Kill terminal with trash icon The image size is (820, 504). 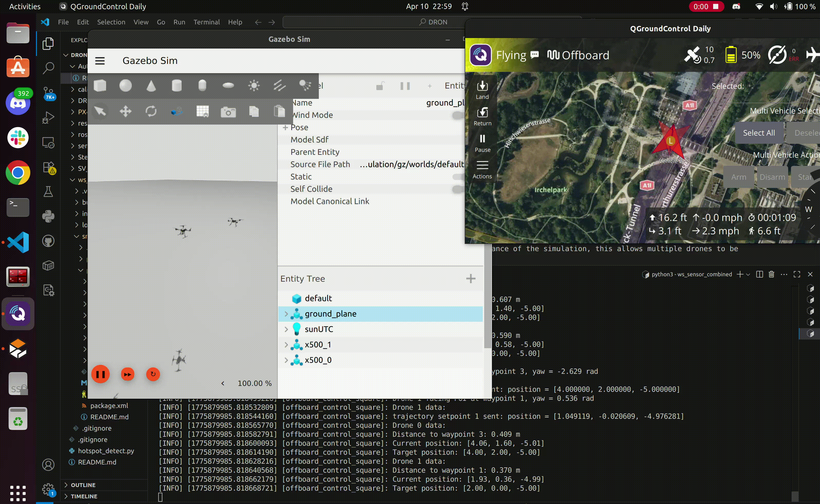[x=771, y=274]
